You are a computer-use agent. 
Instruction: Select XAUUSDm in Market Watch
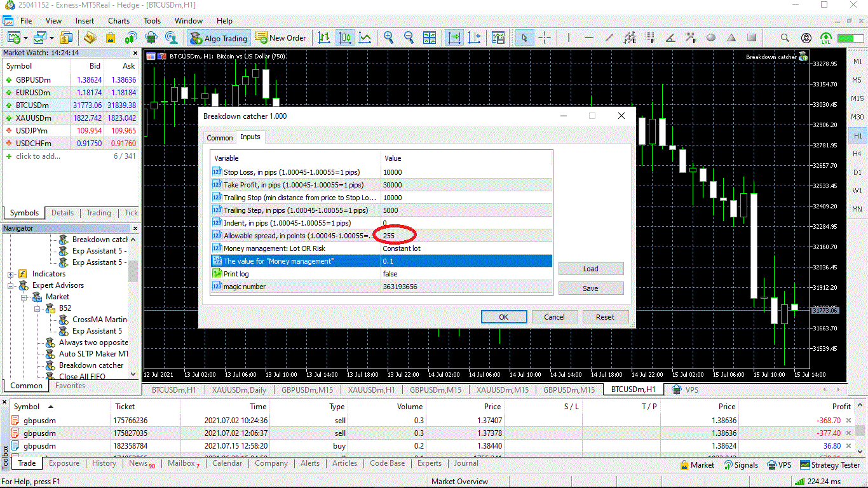(x=71, y=118)
